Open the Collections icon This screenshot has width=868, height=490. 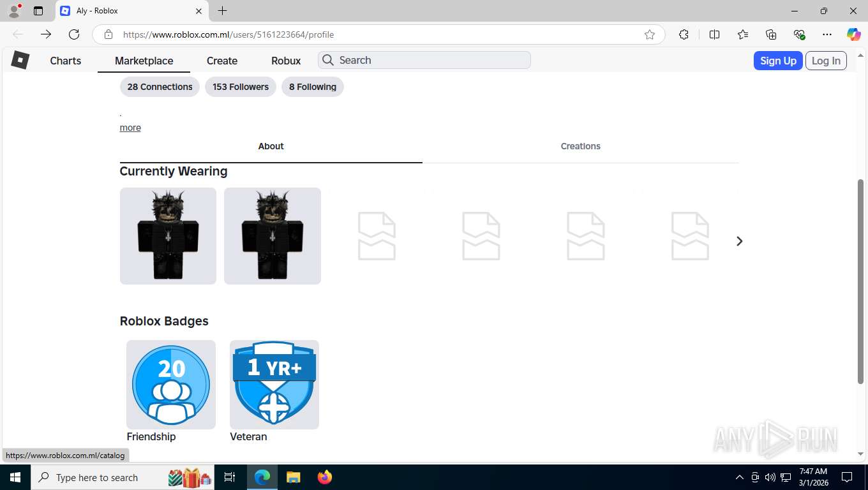click(771, 34)
